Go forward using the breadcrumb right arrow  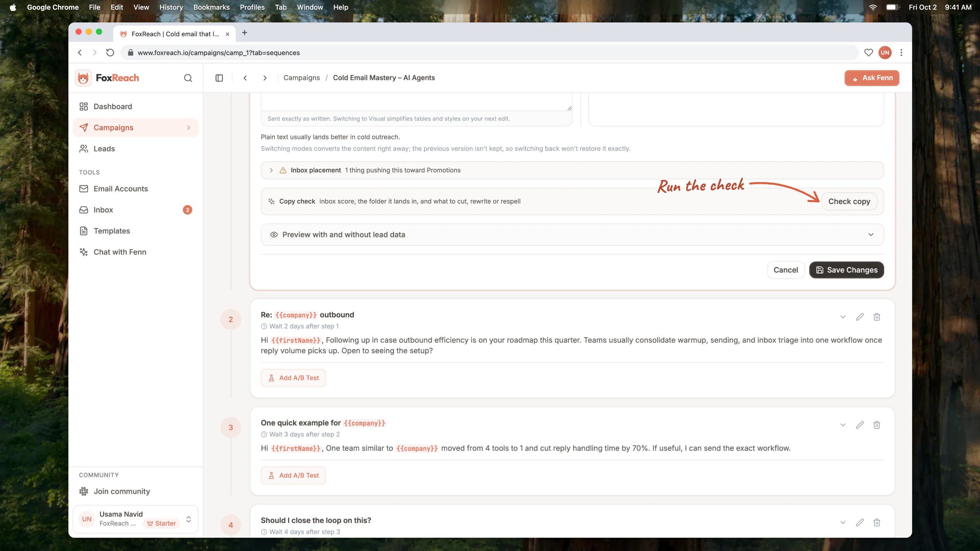[x=265, y=78]
